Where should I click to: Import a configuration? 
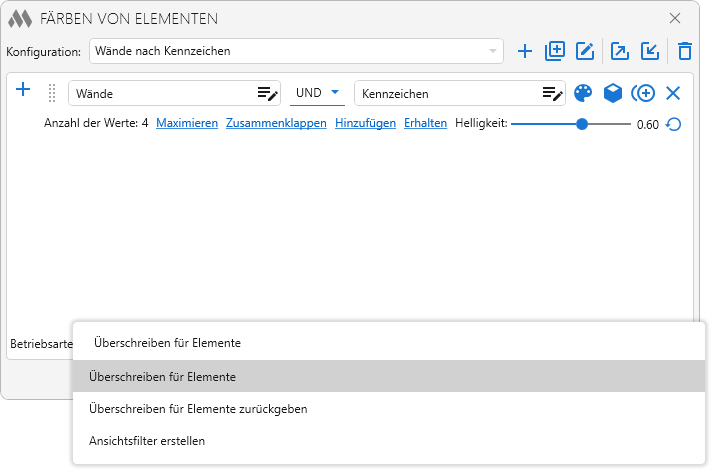click(x=650, y=51)
